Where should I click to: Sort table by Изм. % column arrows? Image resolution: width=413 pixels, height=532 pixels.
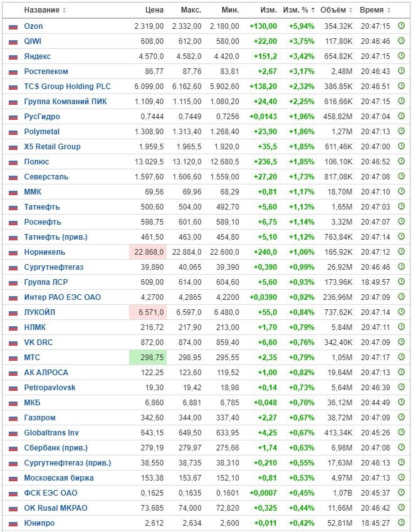313,10
